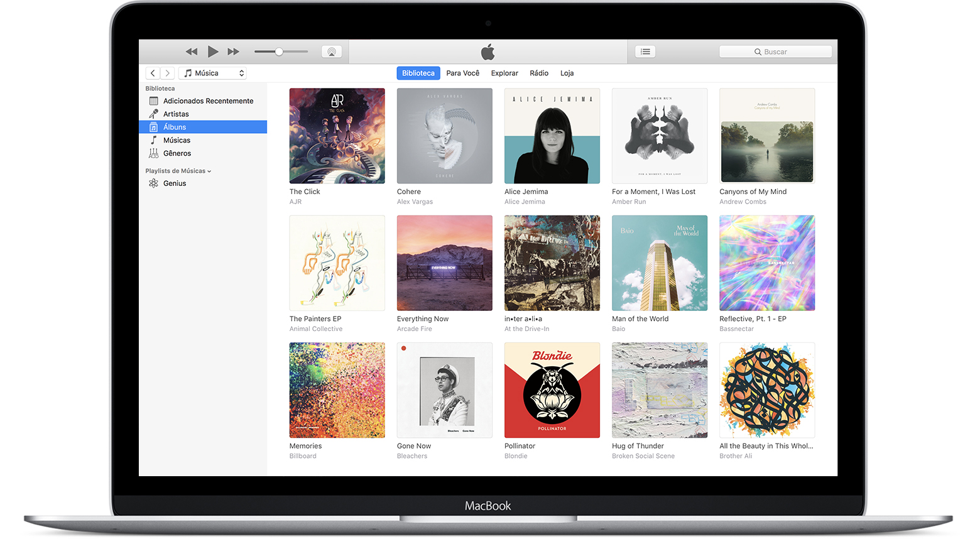
Task: Go forward with the right chevron
Action: [168, 73]
